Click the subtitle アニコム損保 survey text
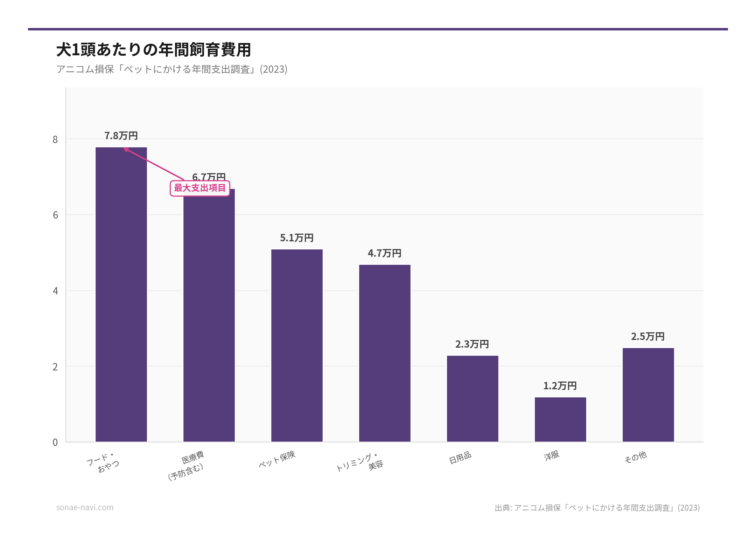756x540 pixels. pyautogui.click(x=171, y=69)
